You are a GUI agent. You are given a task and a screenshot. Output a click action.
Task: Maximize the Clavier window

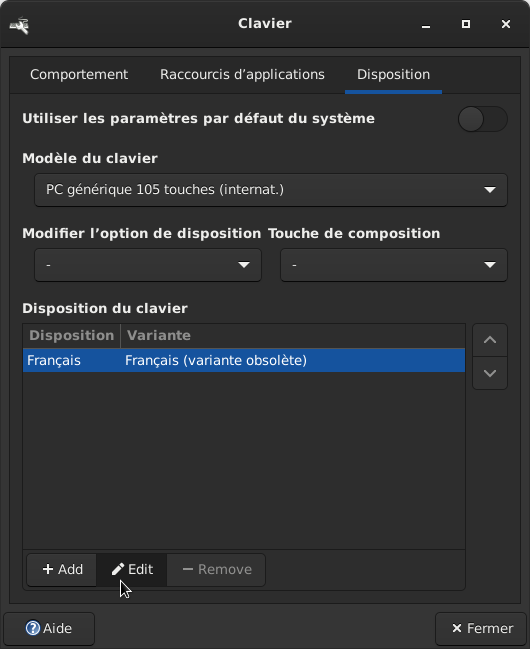pyautogui.click(x=466, y=24)
